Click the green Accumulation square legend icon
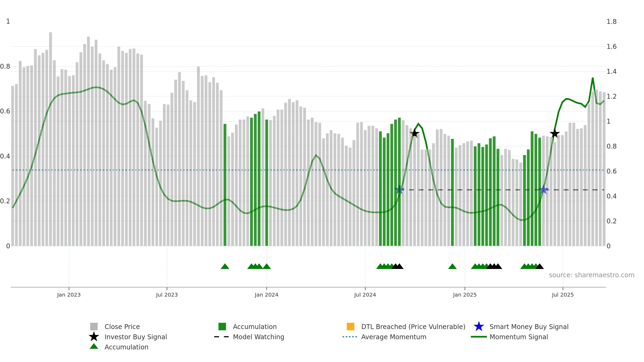 point(222,327)
